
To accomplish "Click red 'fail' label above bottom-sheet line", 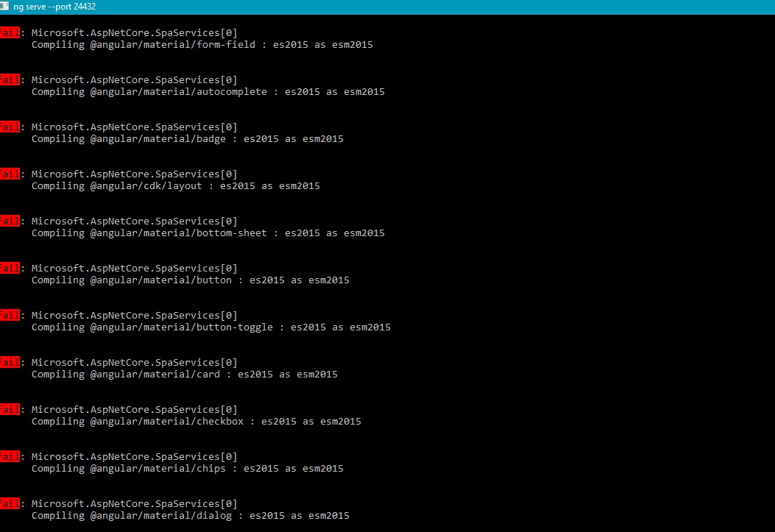I will point(10,221).
